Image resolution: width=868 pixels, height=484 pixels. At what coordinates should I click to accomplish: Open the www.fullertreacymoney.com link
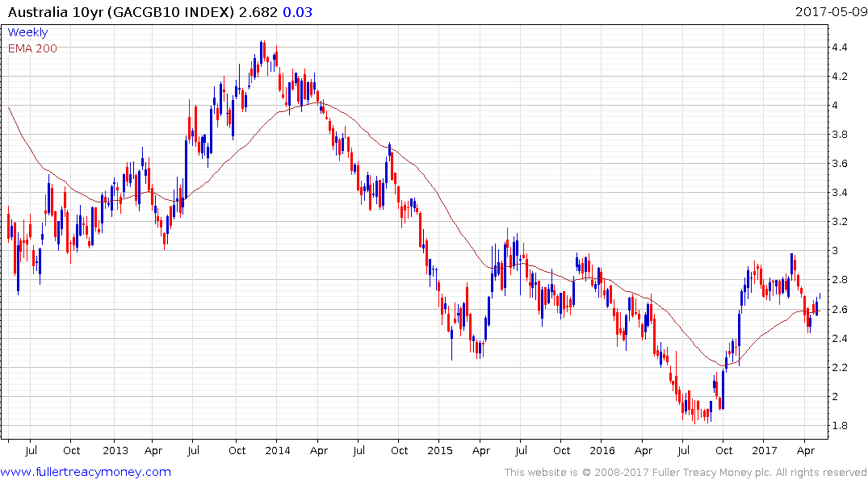[86, 472]
